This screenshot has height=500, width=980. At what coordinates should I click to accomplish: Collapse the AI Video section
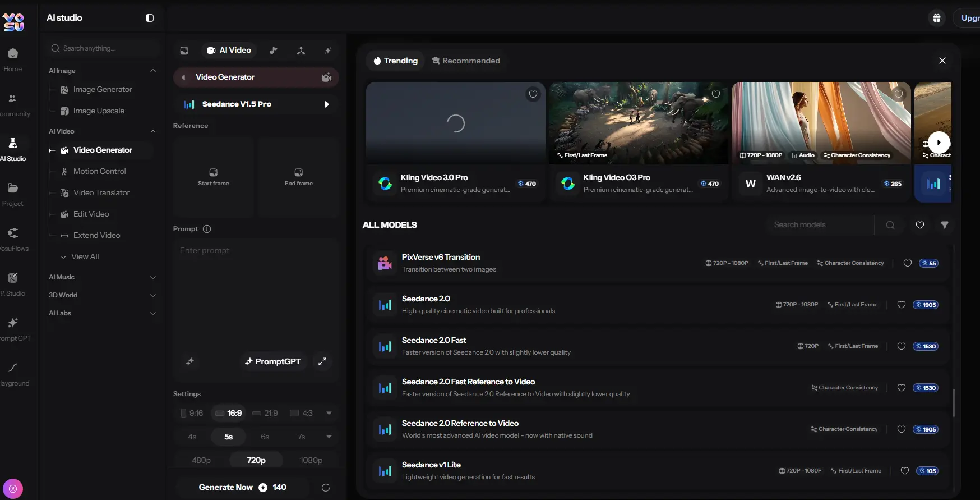[153, 131]
